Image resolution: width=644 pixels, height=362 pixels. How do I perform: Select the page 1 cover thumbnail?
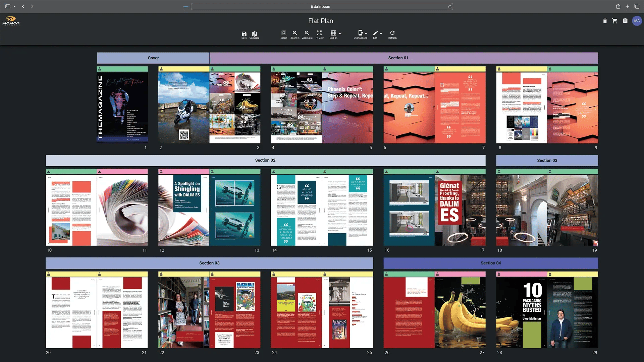point(122,108)
